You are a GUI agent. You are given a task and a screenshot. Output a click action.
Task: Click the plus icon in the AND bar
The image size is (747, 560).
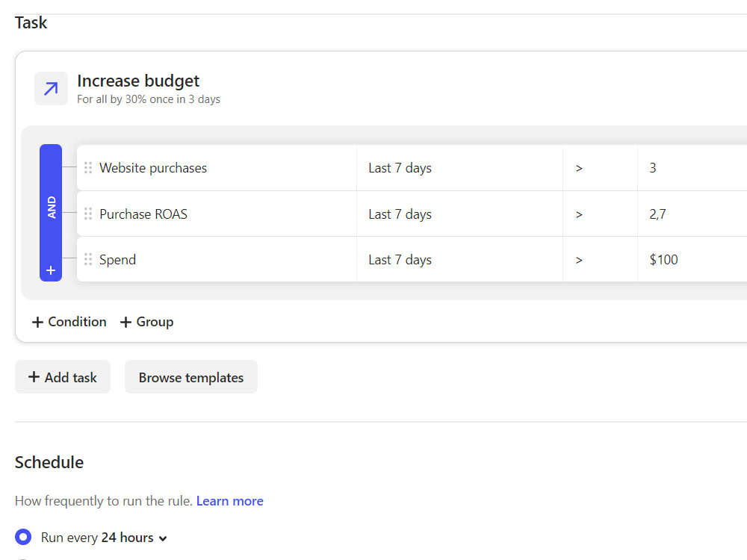51,270
